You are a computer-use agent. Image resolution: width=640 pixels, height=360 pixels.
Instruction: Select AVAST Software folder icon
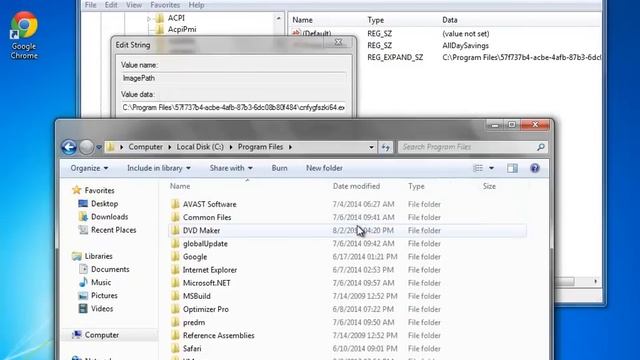175,204
